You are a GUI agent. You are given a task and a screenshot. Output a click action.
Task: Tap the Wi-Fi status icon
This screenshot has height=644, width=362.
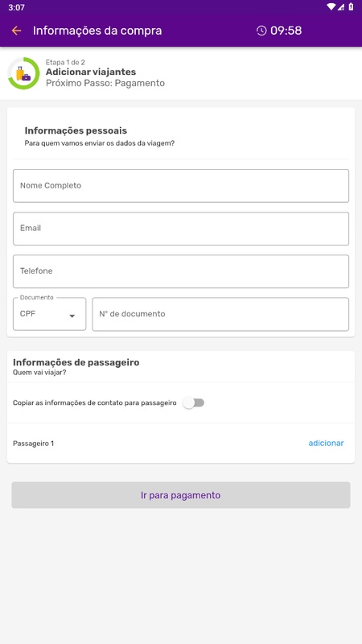[331, 7]
